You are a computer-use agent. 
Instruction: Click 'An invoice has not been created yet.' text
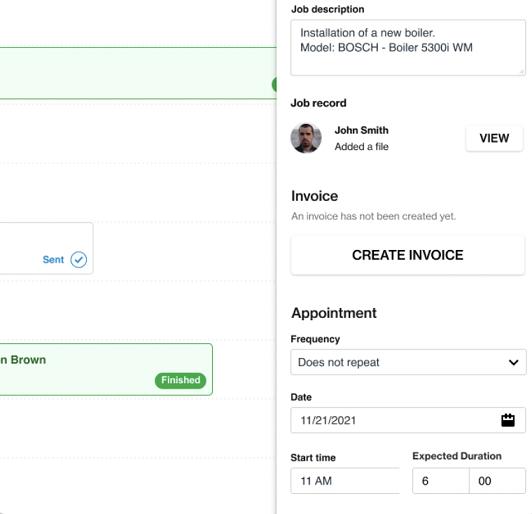point(373,216)
